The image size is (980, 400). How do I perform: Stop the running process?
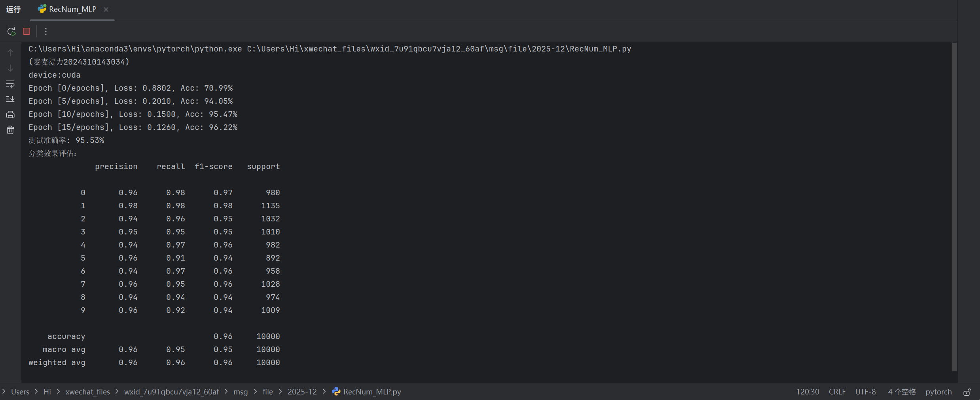coord(27,31)
